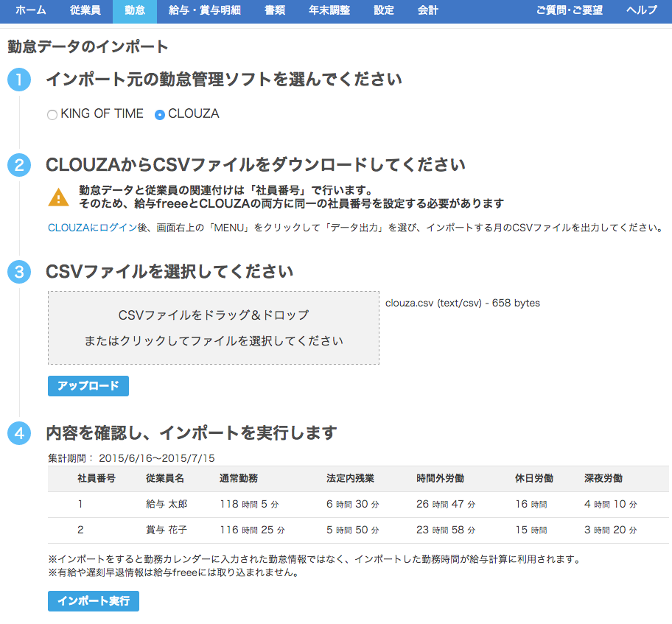The height and width of the screenshot is (624, 672).
Task: Click the アップロード button
Action: coord(88,385)
